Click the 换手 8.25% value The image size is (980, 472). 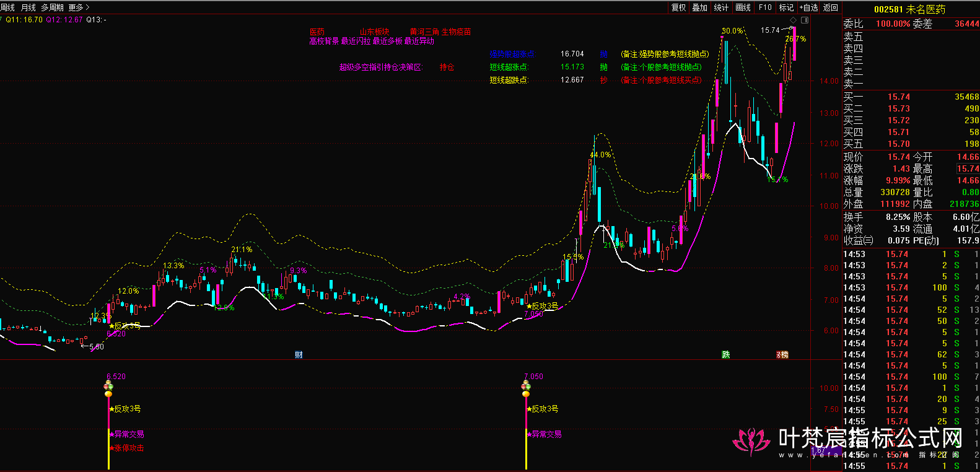(898, 217)
